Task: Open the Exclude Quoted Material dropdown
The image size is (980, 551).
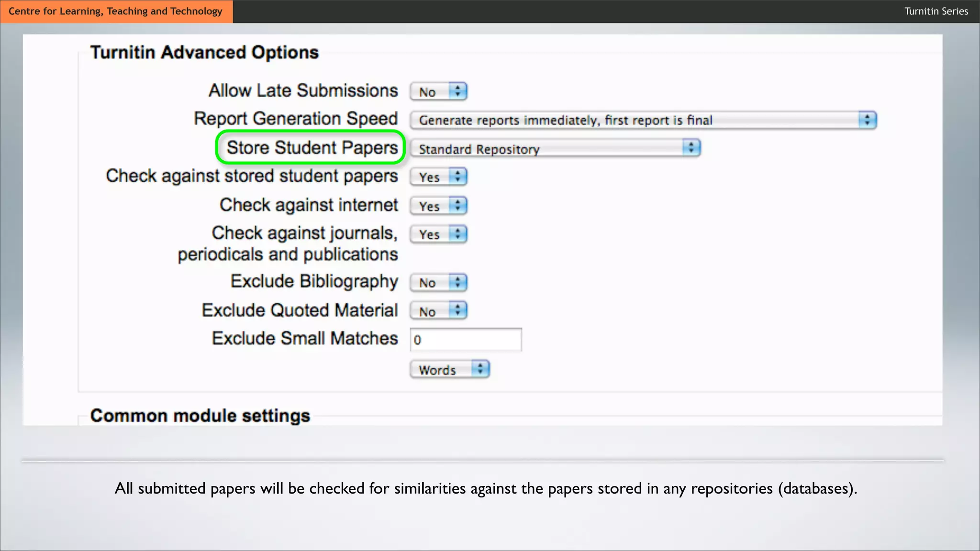Action: 438,311
